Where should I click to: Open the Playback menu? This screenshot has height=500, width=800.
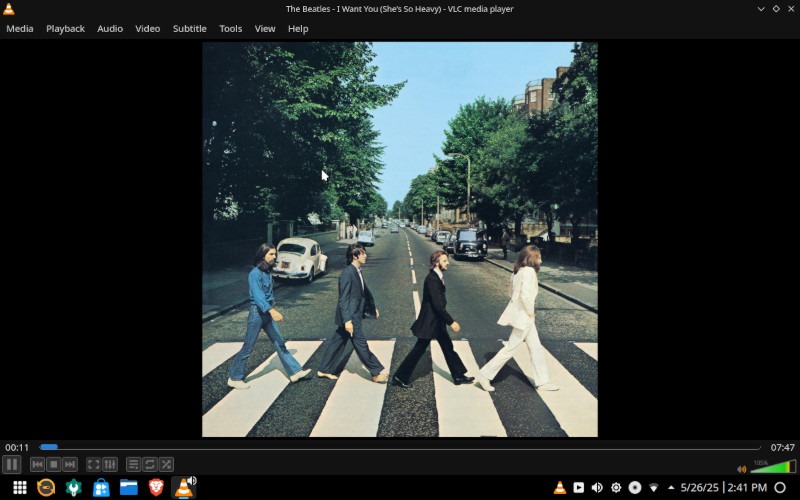click(x=65, y=29)
